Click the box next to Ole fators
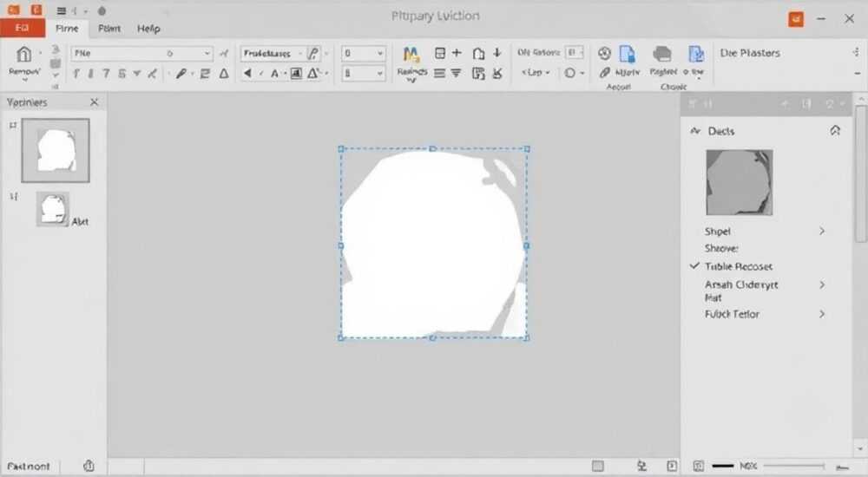 pos(575,53)
